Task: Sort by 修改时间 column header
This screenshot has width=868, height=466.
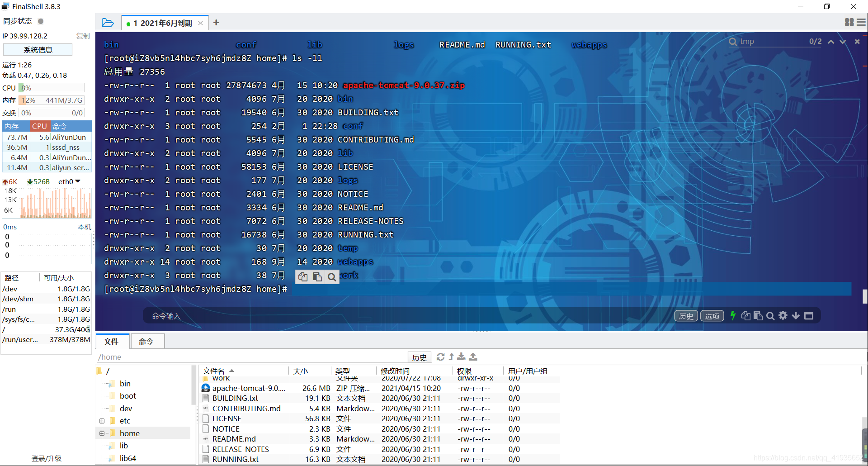Action: (x=414, y=371)
